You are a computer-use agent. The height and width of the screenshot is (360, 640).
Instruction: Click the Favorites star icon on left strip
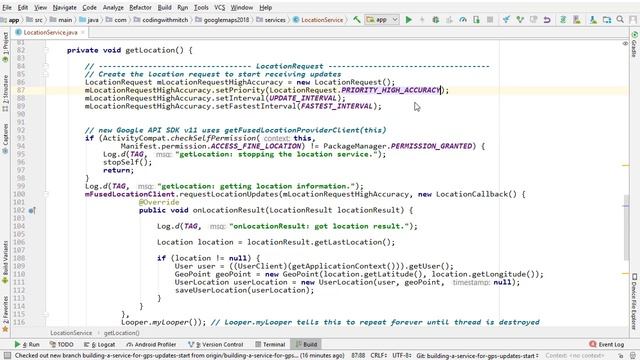coord(5,329)
